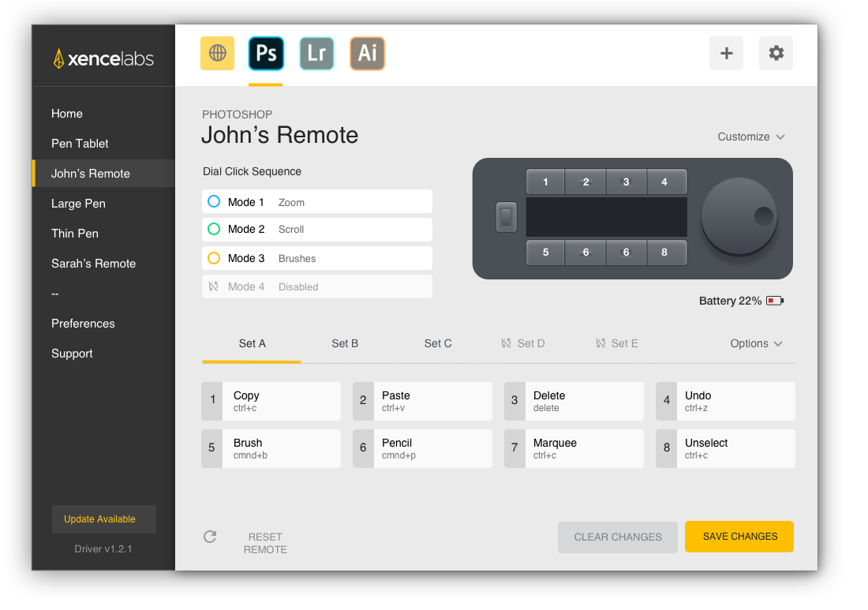Image resolution: width=868 pixels, height=610 pixels.
Task: Click the dial knob on remote image
Action: (x=739, y=216)
